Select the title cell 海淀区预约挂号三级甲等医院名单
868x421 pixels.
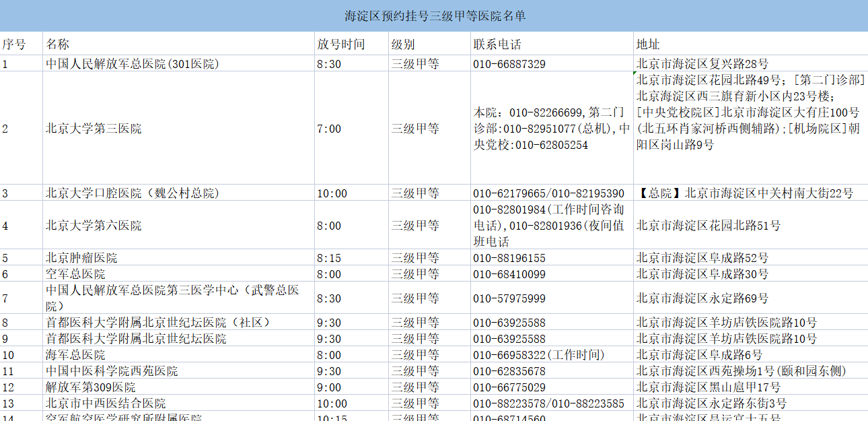[x=434, y=15]
